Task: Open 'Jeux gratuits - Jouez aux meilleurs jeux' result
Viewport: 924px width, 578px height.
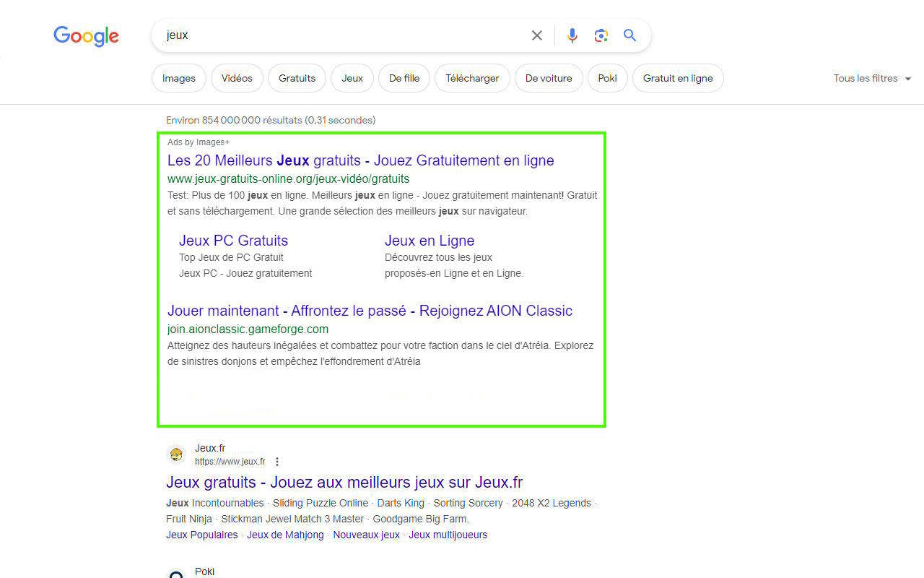Action: tap(344, 482)
